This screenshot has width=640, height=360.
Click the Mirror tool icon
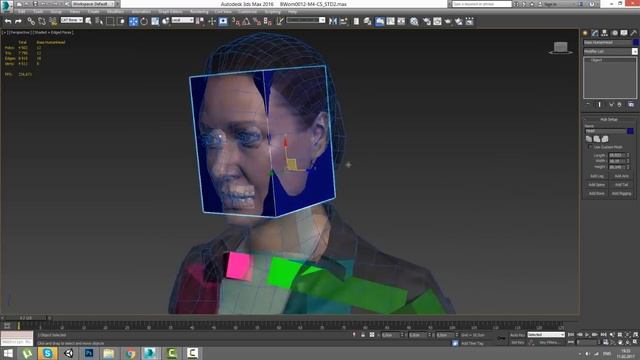(x=333, y=21)
